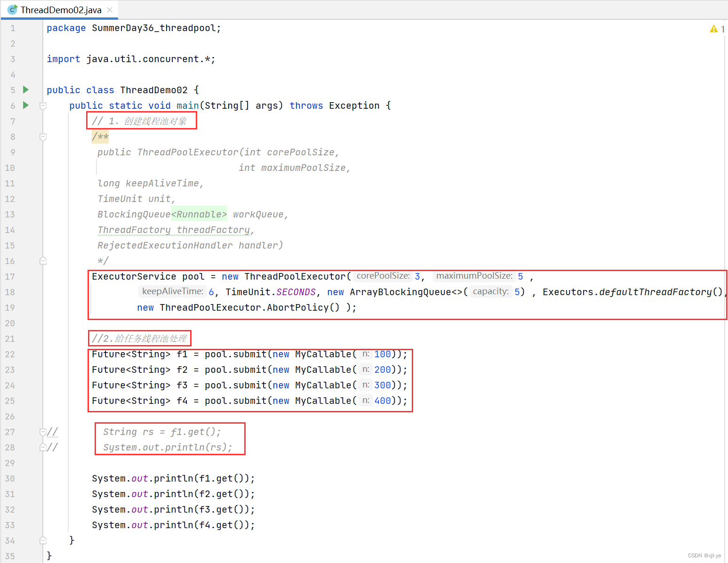Click the value 200 on line 23
Image resolution: width=728 pixels, height=563 pixels.
click(x=383, y=370)
